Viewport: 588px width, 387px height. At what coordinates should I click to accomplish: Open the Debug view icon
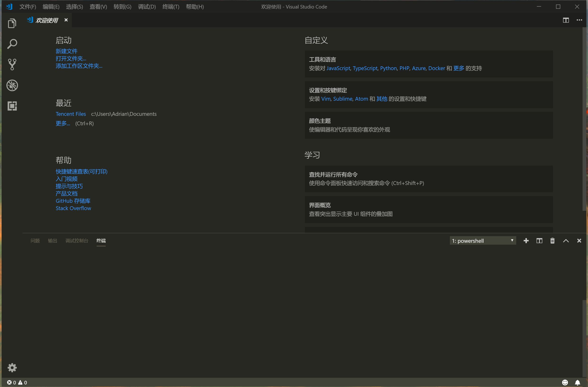click(12, 85)
